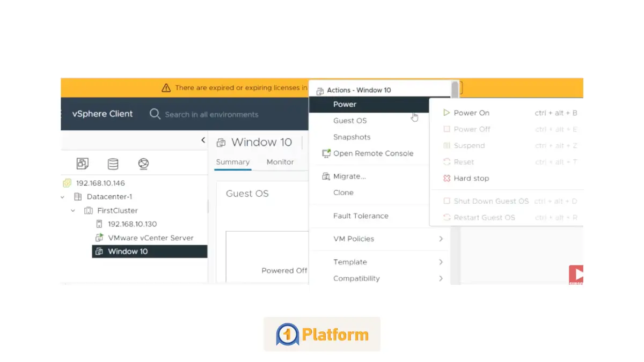This screenshot has height=362, width=644.
Task: Expand the VM Policies submenu arrow
Action: (441, 239)
